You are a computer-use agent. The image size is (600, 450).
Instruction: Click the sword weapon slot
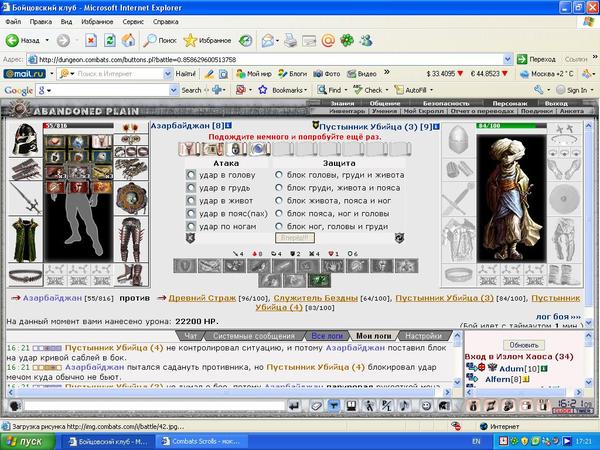[25, 197]
